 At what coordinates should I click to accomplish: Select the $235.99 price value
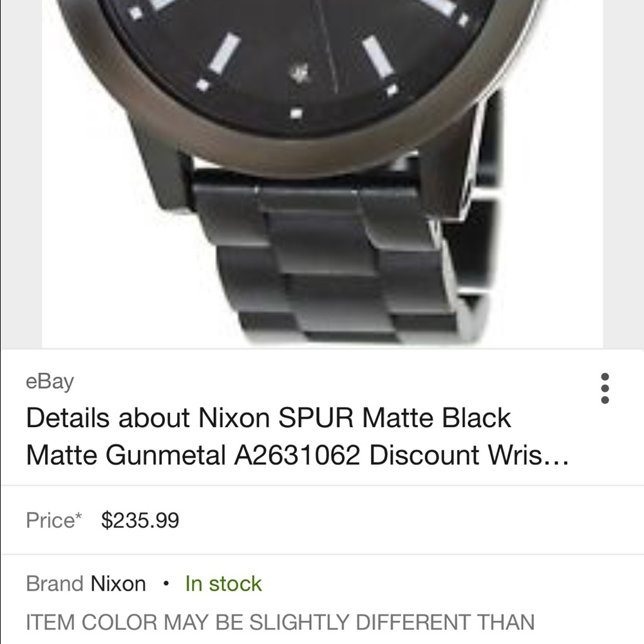tap(139, 520)
